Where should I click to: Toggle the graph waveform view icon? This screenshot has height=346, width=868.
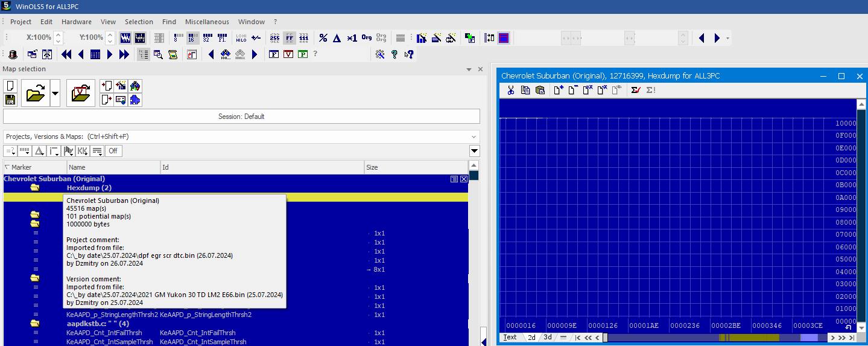[125, 37]
